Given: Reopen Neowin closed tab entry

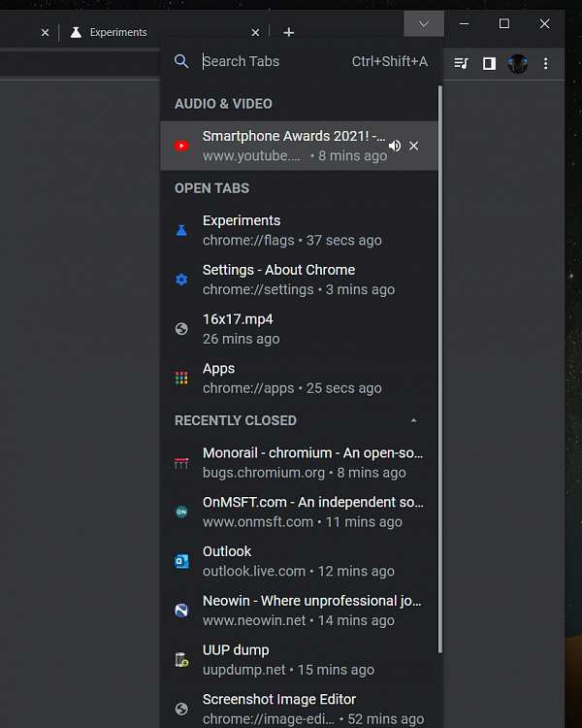Looking at the screenshot, I should click(x=299, y=611).
